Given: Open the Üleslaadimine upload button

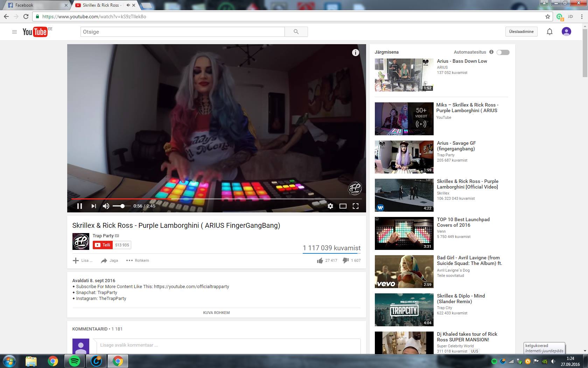Looking at the screenshot, I should pos(521,32).
